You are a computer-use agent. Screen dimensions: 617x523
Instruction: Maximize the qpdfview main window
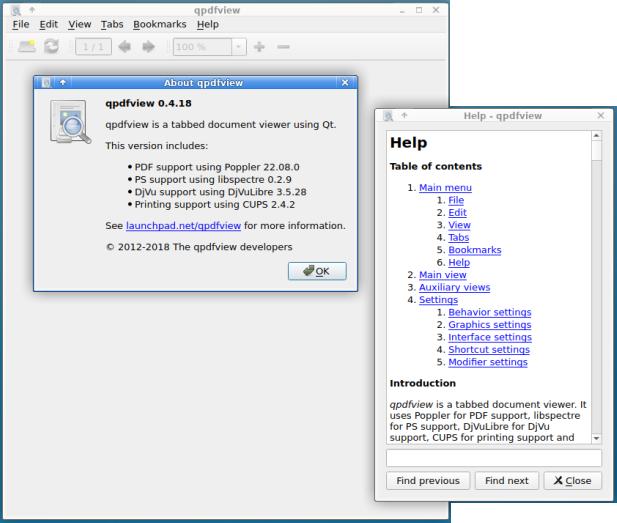[x=419, y=10]
